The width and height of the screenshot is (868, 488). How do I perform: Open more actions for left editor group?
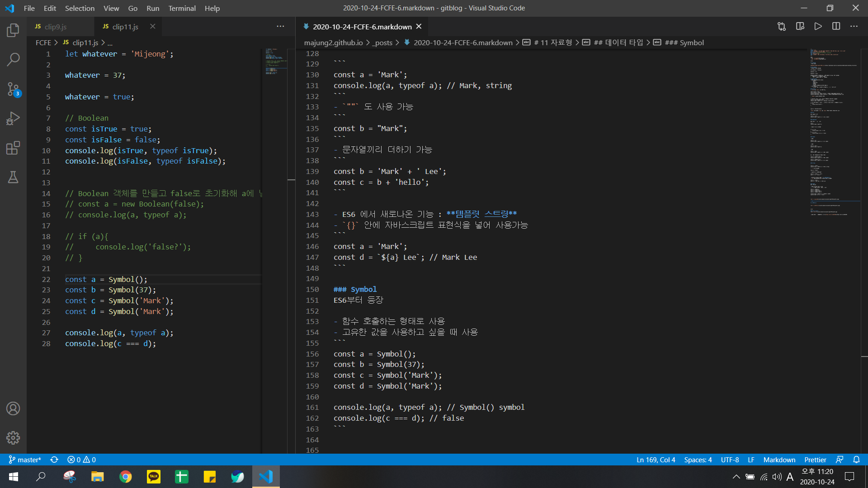click(280, 27)
